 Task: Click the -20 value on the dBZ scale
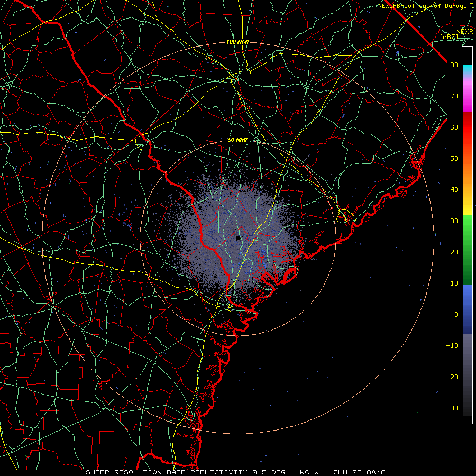pyautogui.click(x=452, y=377)
